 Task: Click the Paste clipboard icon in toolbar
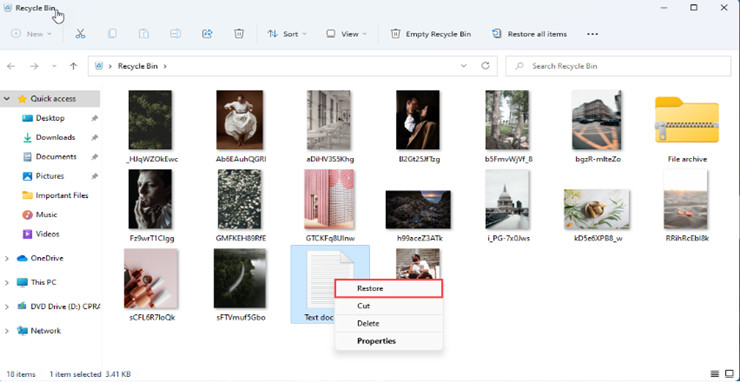pyautogui.click(x=143, y=34)
